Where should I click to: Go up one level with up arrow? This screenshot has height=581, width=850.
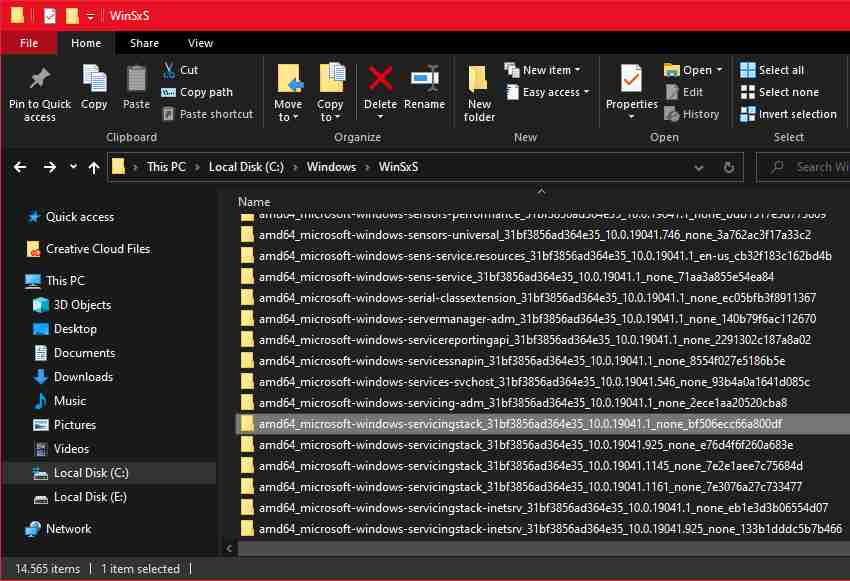(94, 167)
